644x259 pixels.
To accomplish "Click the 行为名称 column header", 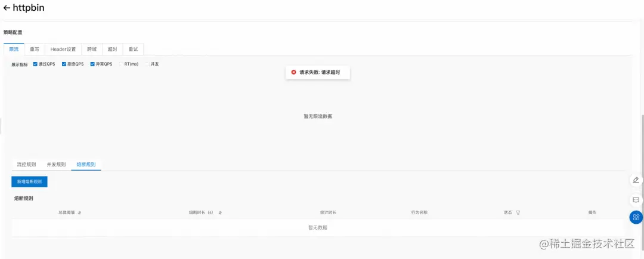I will pyautogui.click(x=419, y=212).
